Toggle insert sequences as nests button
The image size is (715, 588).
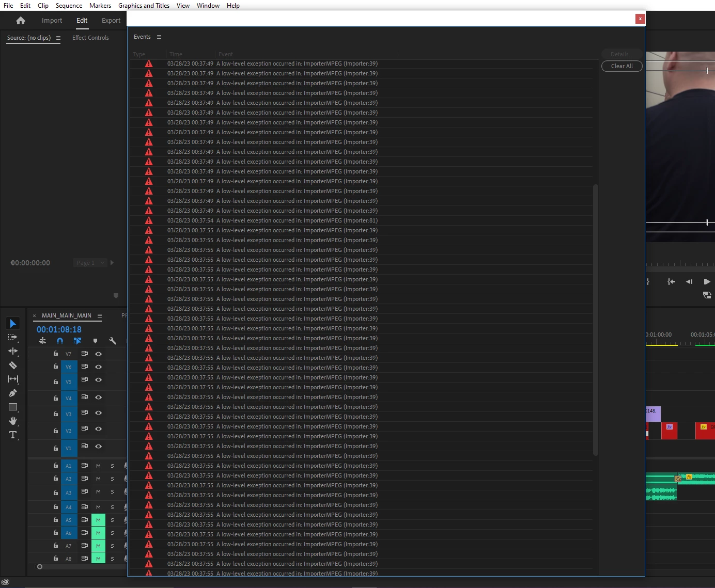click(42, 341)
